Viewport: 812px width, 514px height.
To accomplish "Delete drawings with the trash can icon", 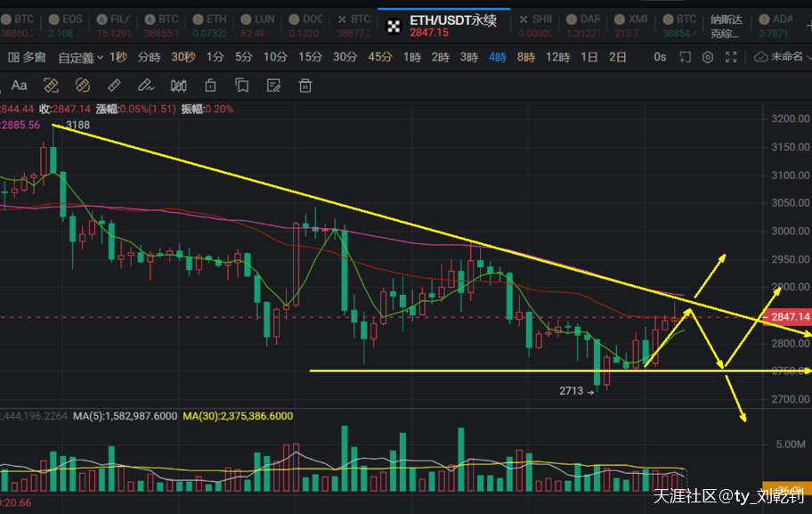I will (305, 86).
